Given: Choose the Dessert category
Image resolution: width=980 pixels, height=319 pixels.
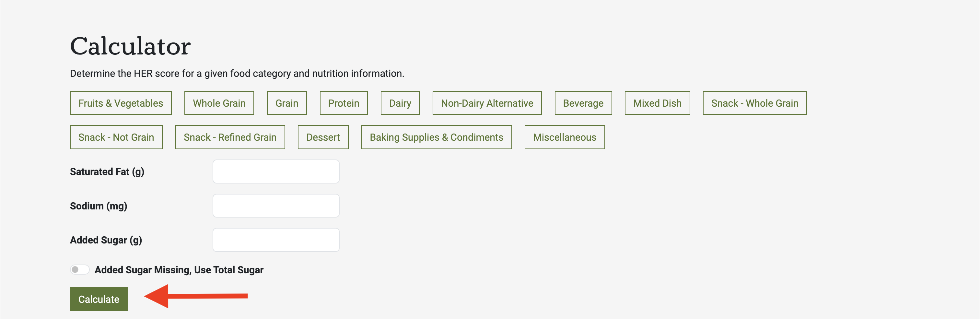Looking at the screenshot, I should click(323, 137).
